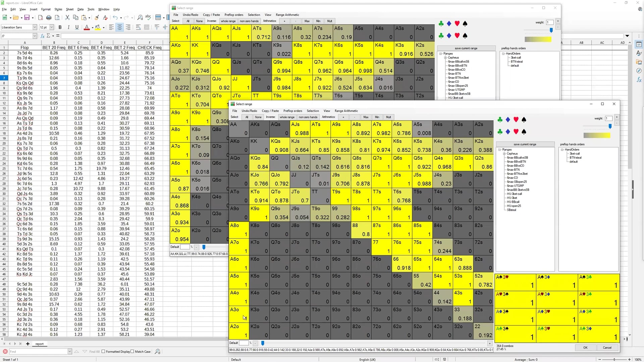Open the Range Arithmetic menu
644x362 pixels.
[x=346, y=111]
